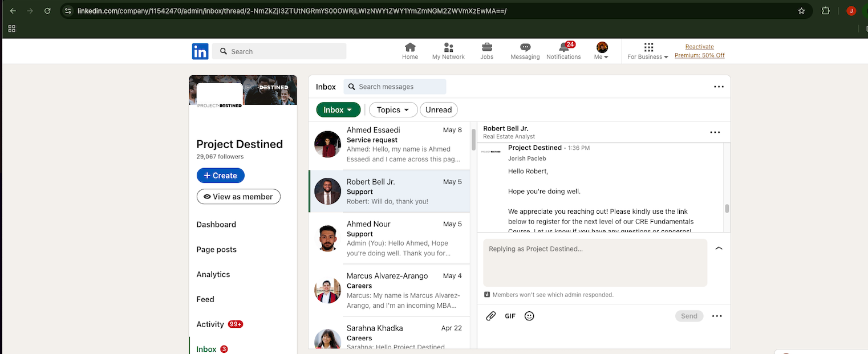
Task: Open Marcus Alvarez-Arango conversation
Action: [x=390, y=290]
